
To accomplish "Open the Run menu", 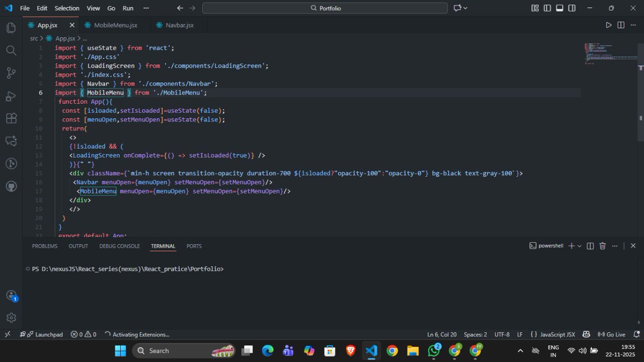I will (128, 8).
